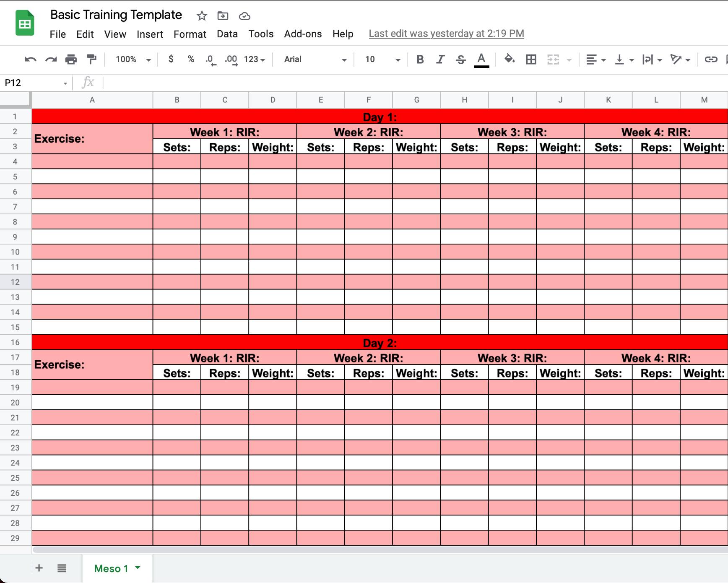Select Day 2 Week 4 Sets: cell
Screen dimensions: 728x583
[x=608, y=372]
